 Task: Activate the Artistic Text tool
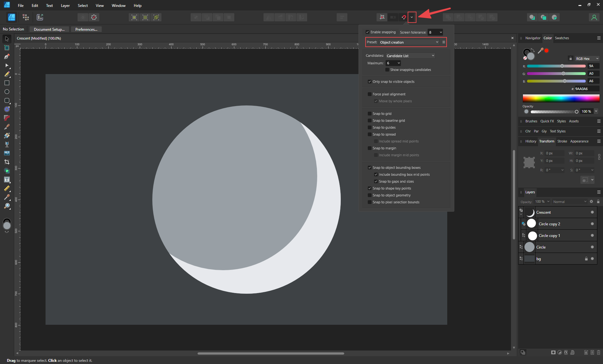click(7, 179)
